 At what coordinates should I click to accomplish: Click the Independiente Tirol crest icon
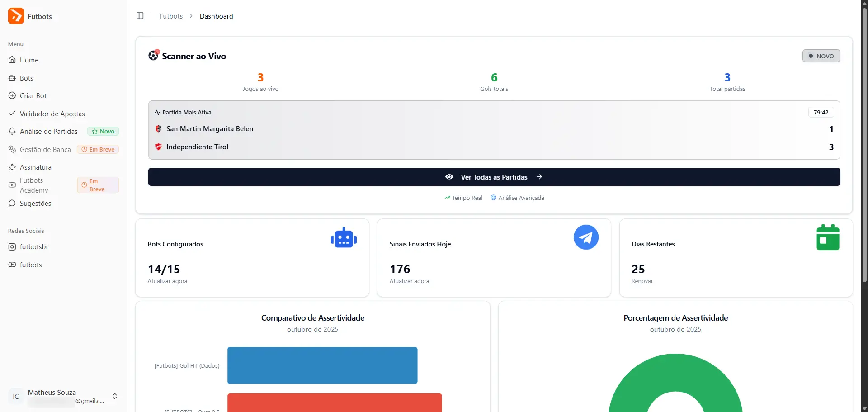pos(158,147)
